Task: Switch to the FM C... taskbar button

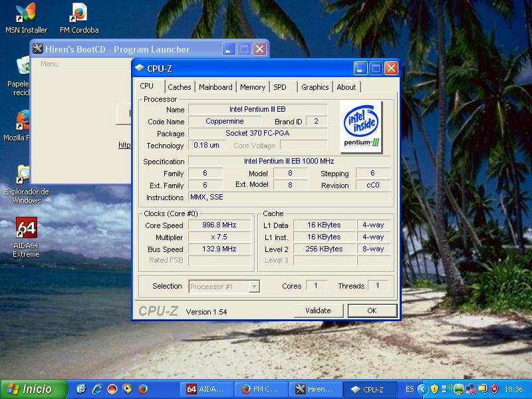Action: click(261, 389)
